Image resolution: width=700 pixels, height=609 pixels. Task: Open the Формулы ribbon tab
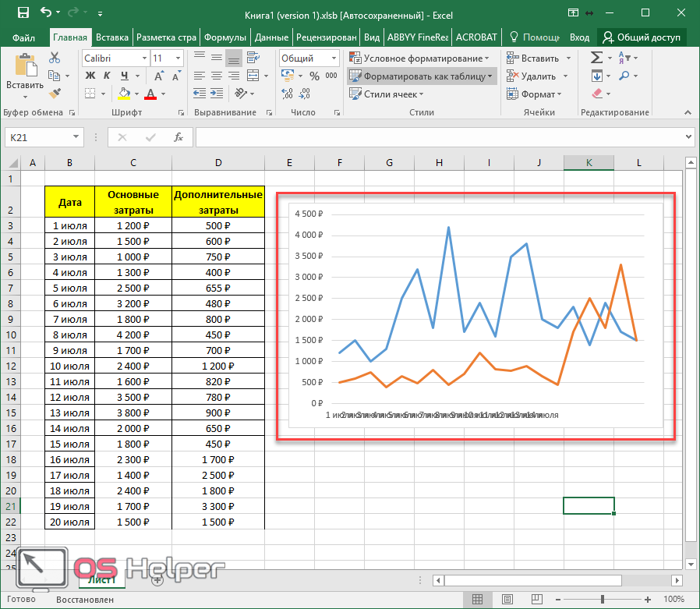(225, 37)
